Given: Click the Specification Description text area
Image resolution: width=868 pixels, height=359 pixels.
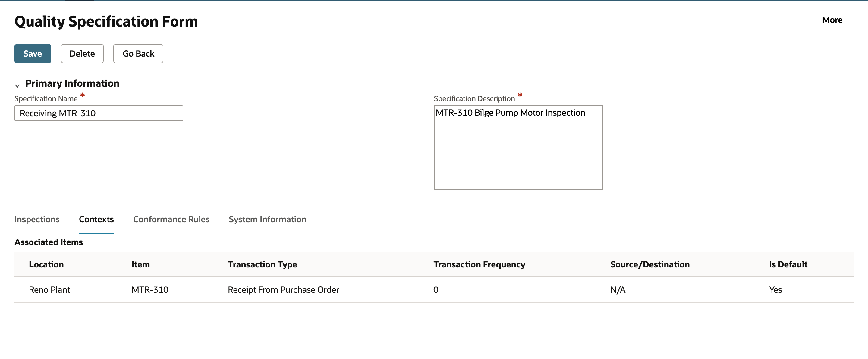Looking at the screenshot, I should (x=518, y=148).
